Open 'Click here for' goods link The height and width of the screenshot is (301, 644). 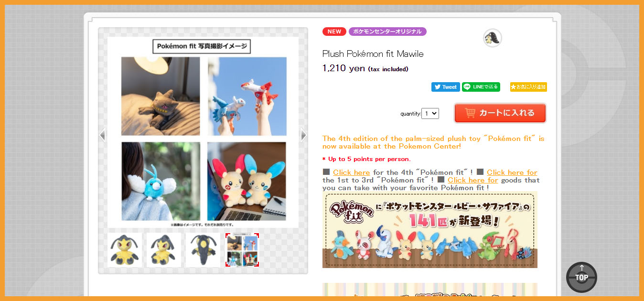(x=473, y=180)
